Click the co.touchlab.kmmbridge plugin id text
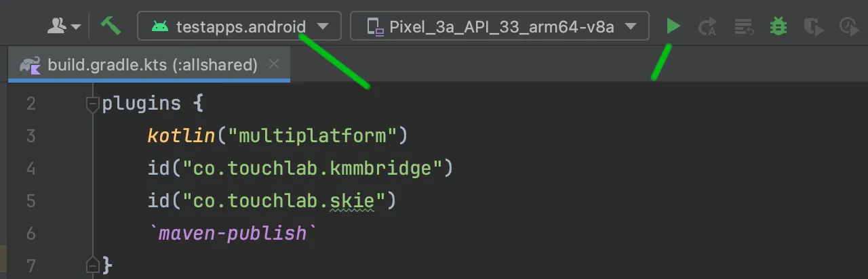Image resolution: width=868 pixels, height=279 pixels. (313, 167)
